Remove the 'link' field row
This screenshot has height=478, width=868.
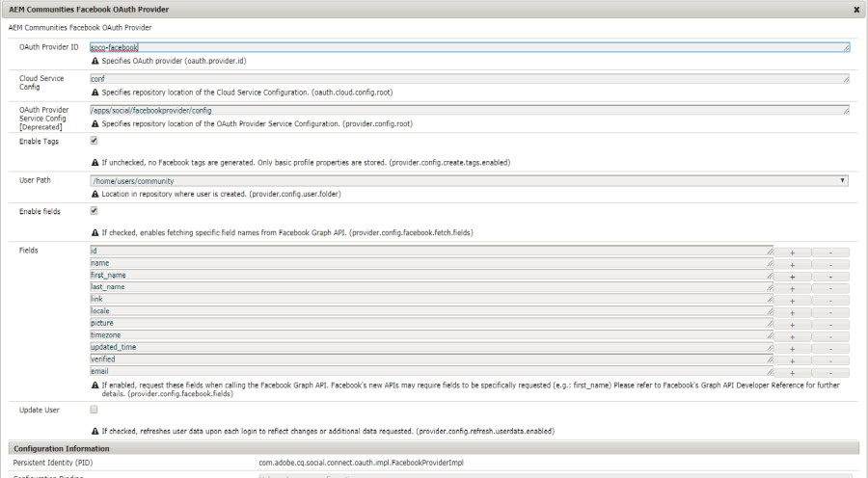point(830,301)
